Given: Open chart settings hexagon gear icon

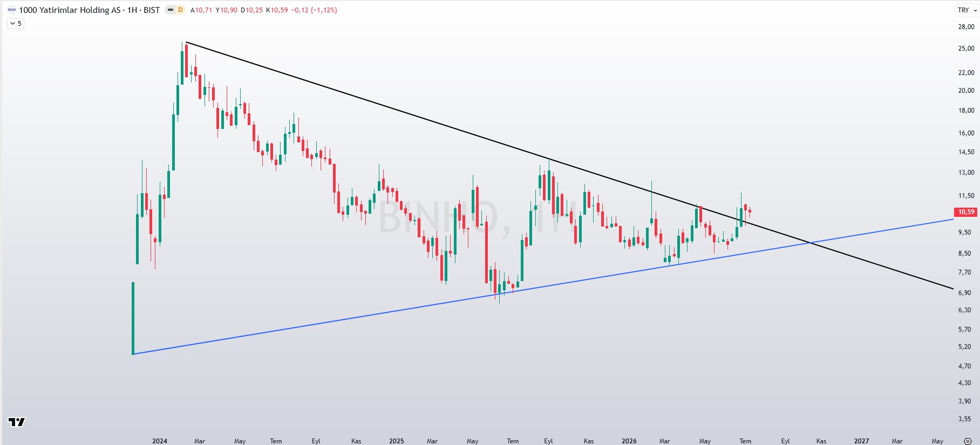Looking at the screenshot, I should pos(968,441).
